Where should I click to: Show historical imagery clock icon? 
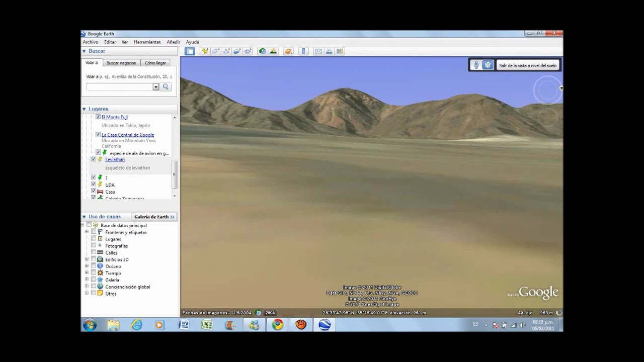tap(262, 51)
